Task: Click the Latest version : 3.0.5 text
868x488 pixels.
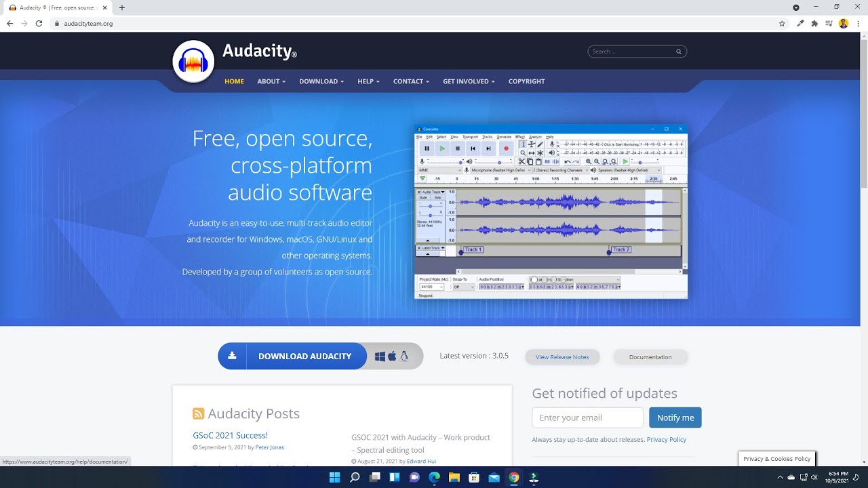Action: [x=474, y=356]
